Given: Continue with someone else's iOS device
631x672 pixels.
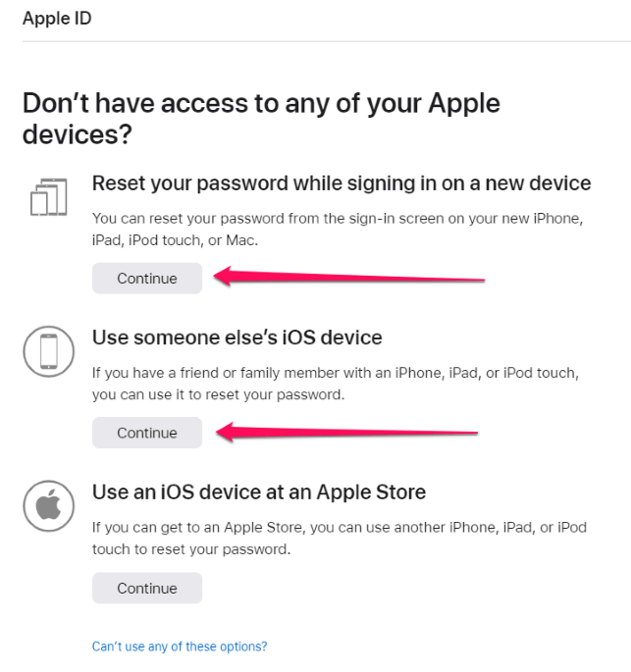Looking at the screenshot, I should tap(147, 433).
